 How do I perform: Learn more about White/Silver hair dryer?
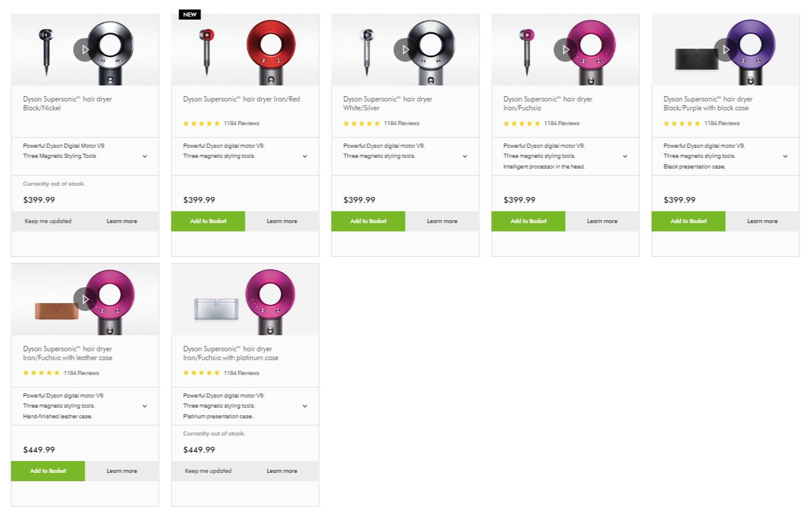tap(442, 221)
